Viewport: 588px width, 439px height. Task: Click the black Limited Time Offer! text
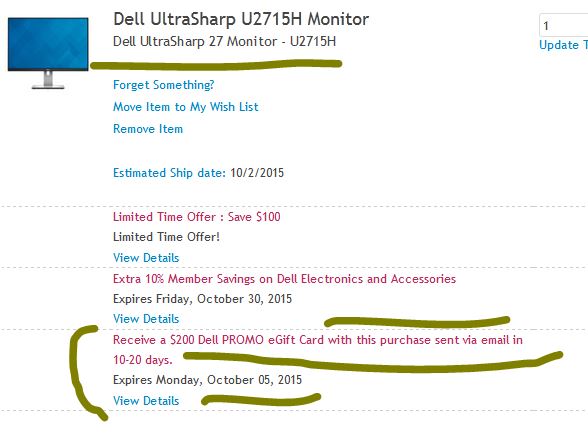coord(166,237)
